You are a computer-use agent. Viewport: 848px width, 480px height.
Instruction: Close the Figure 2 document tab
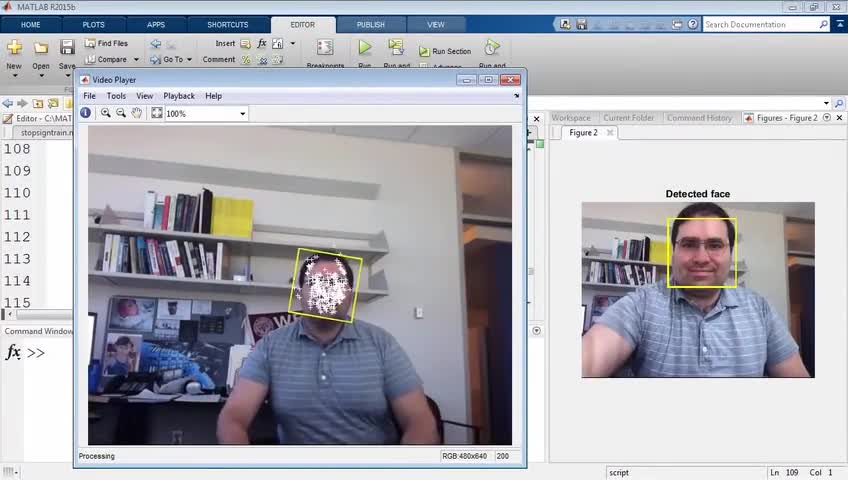[610, 132]
